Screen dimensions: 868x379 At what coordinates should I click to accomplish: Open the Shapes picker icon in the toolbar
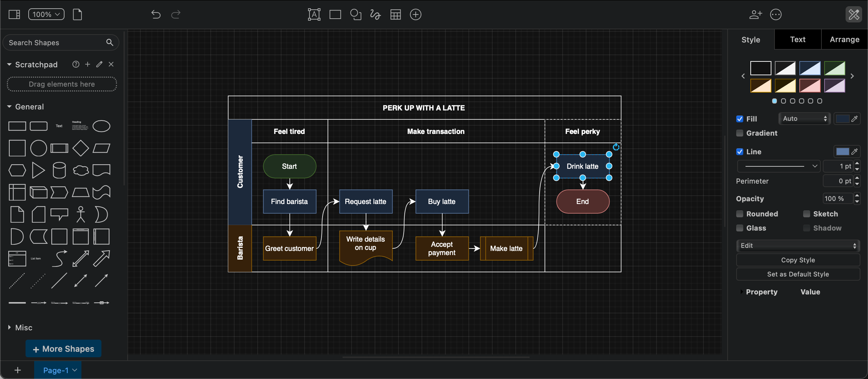[356, 14]
